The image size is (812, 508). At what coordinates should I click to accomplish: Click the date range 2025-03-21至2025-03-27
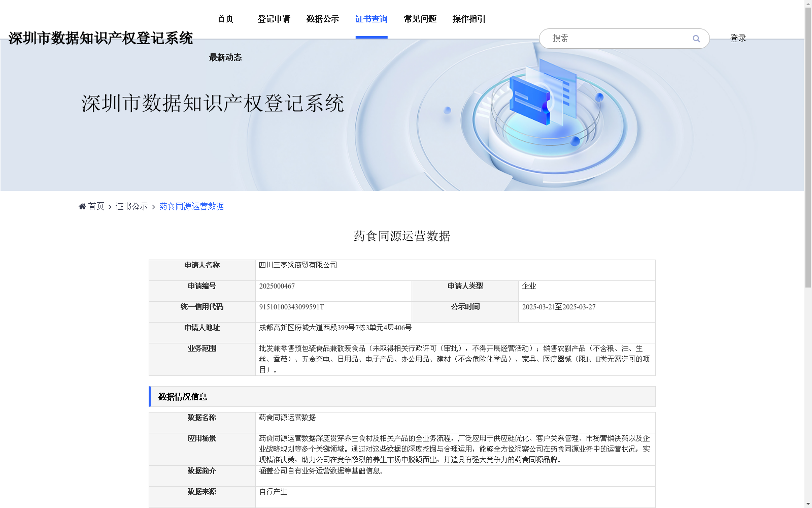[x=559, y=307]
